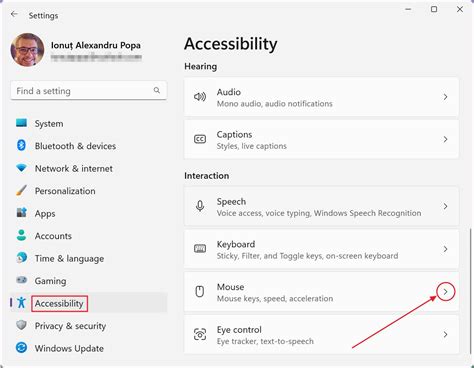Click the Audio speaker icon
Screen dimensions: 474x368
point(200,97)
